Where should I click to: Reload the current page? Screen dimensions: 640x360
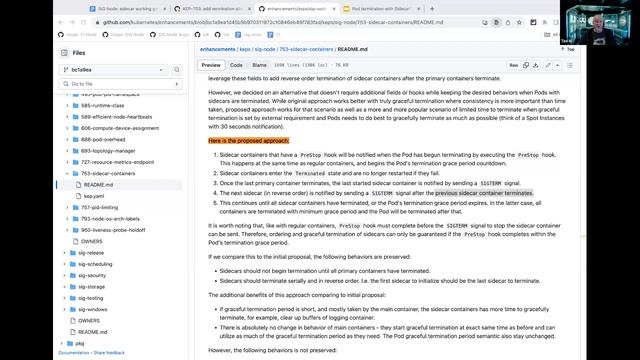pos(84,22)
